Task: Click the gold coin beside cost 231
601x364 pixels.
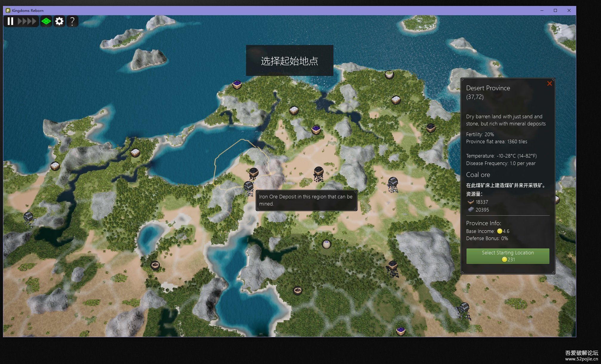Action: click(504, 259)
